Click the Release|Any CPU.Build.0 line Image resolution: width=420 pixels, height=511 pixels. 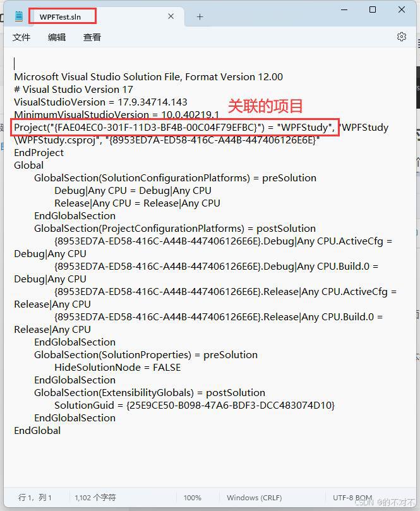(x=219, y=317)
